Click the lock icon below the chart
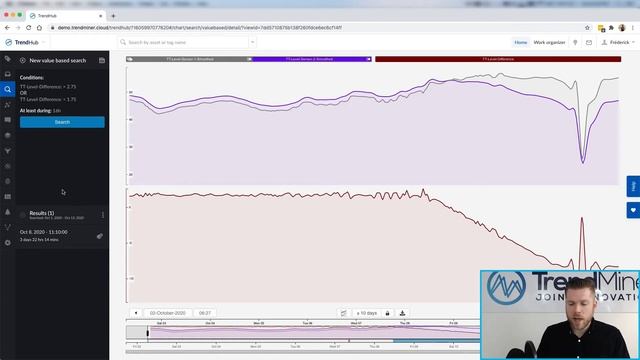The width and height of the screenshot is (640, 360). pos(387,313)
